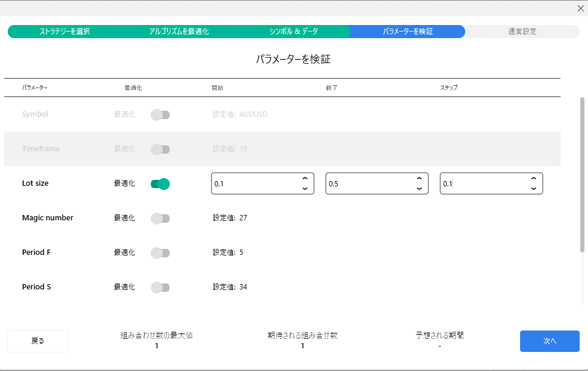Disable the Lot size optimization toggle
This screenshot has width=588, height=371.
pos(160,184)
